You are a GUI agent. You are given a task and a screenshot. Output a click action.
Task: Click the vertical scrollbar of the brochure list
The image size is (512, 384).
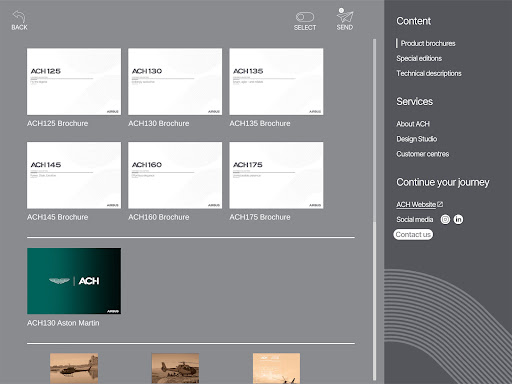coord(374,209)
